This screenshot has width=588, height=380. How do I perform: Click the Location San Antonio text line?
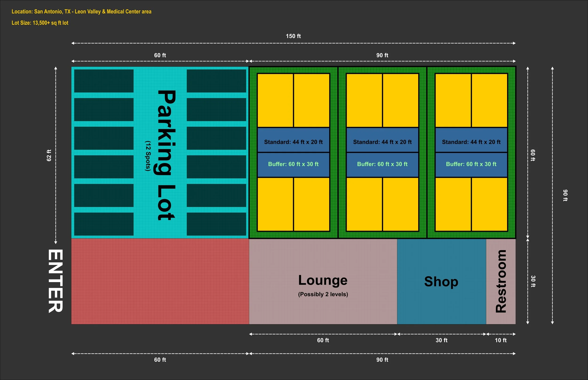(82, 12)
